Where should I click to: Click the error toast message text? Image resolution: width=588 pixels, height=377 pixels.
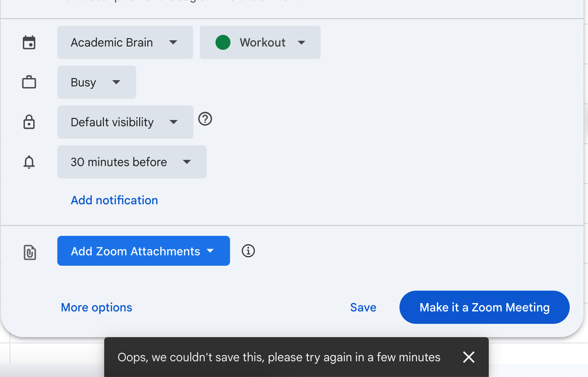[x=279, y=357]
